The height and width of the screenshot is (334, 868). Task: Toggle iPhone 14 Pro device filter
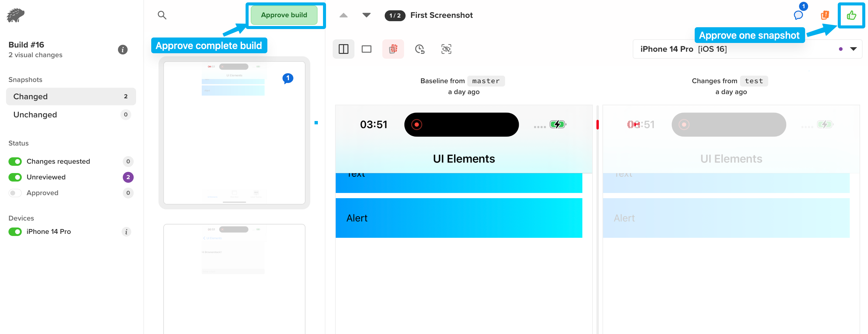pos(15,231)
